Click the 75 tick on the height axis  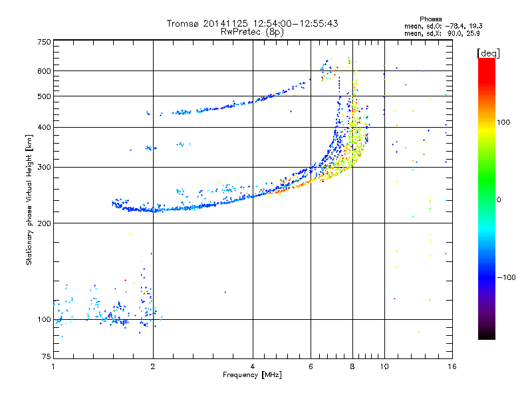(x=46, y=358)
